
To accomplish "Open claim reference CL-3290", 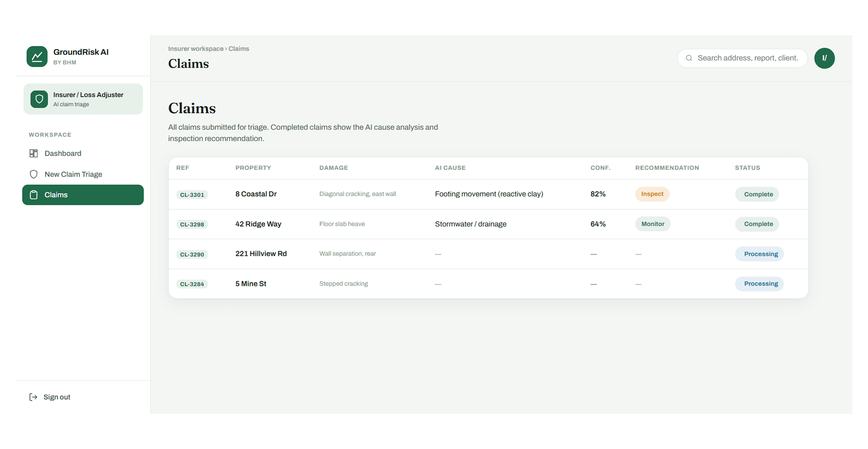I will [x=192, y=254].
